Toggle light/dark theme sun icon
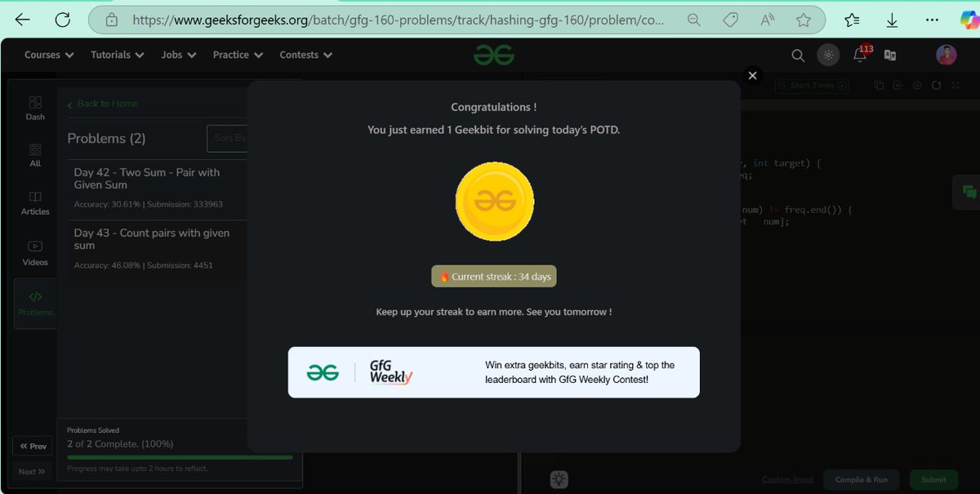 click(x=828, y=55)
